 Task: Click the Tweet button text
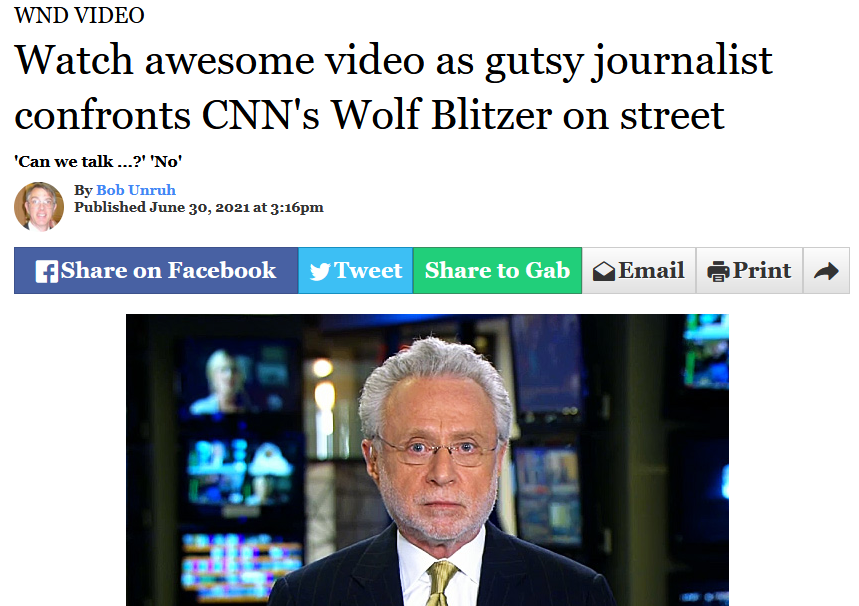368,271
